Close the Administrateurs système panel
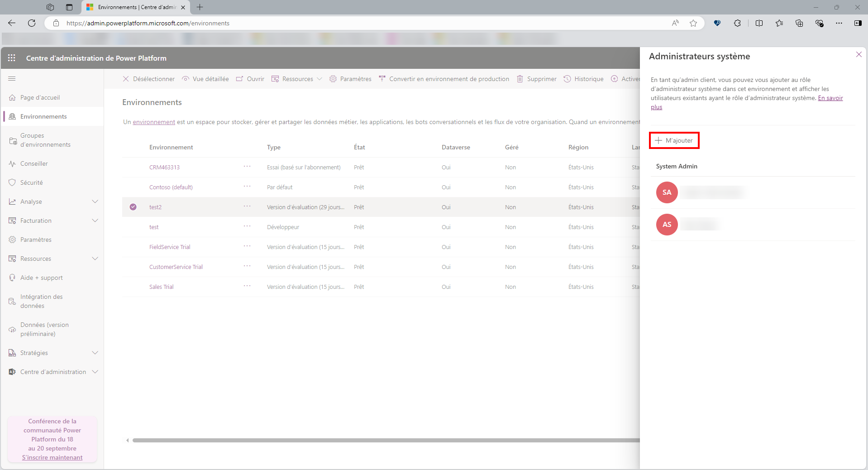The image size is (868, 470). (858, 54)
